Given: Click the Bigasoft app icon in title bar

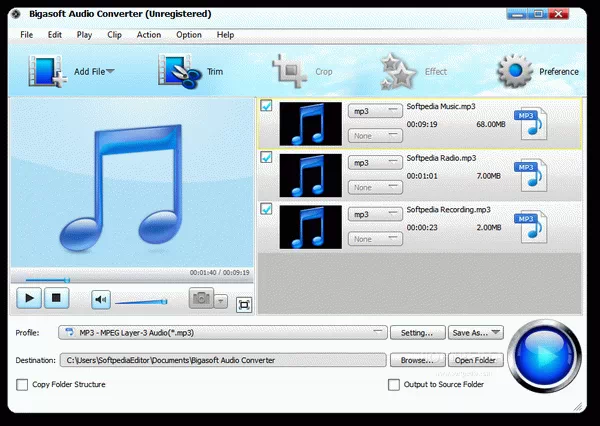Looking at the screenshot, I should pos(16,15).
